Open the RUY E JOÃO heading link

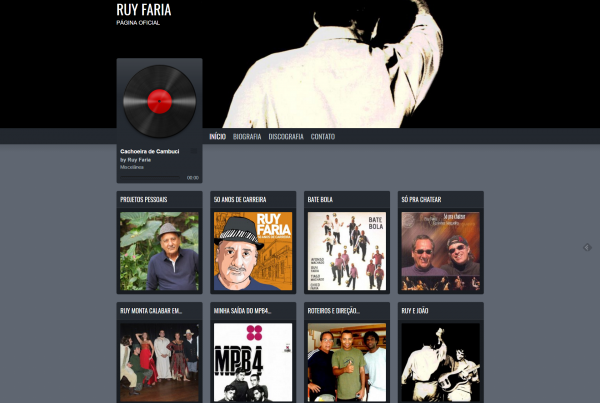pos(415,311)
